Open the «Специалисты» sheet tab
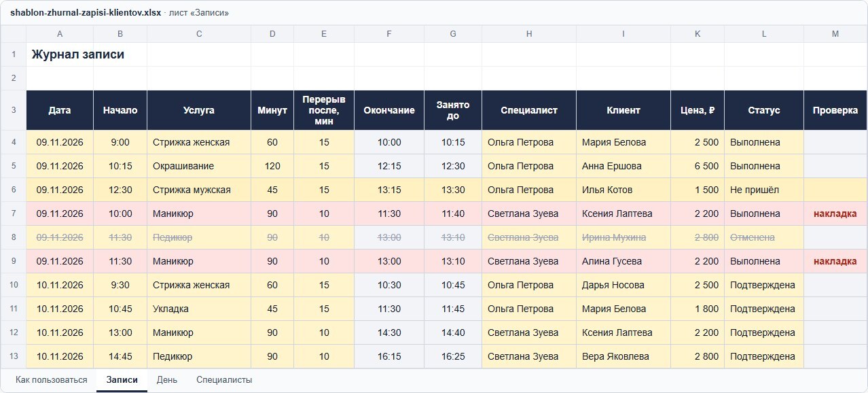The height and width of the screenshot is (393, 868). point(224,380)
